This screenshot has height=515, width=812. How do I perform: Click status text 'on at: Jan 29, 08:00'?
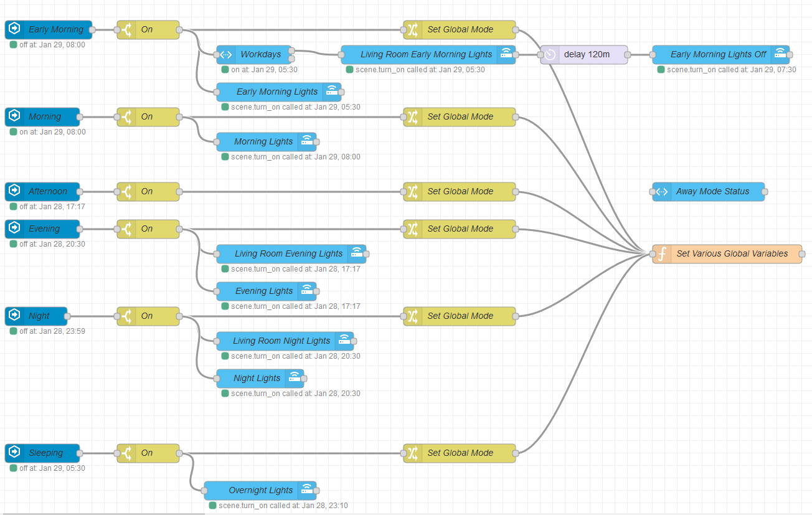52,132
